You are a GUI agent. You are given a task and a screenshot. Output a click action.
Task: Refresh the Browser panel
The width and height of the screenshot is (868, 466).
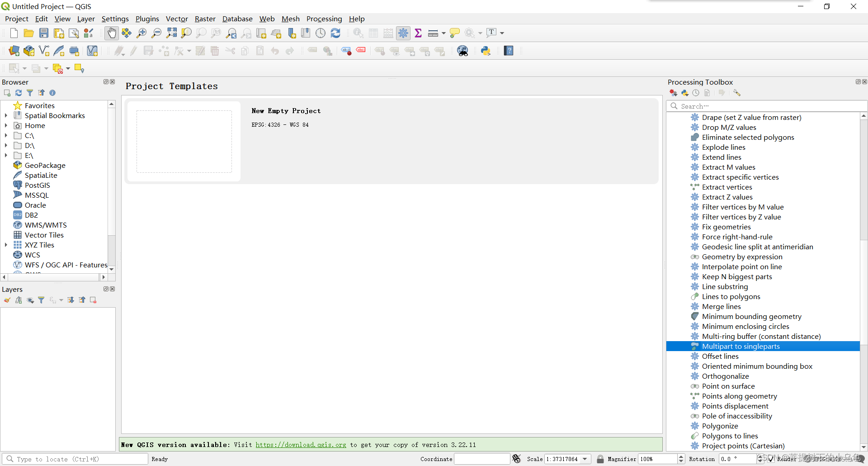coord(19,93)
